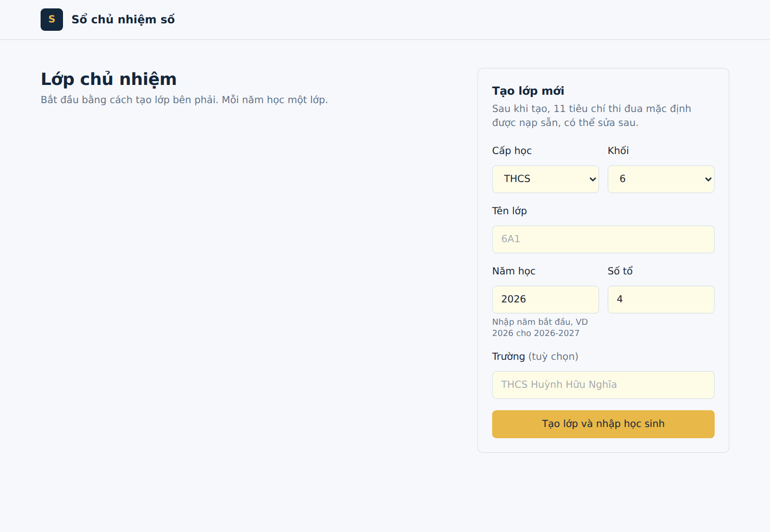770x532 pixels.
Task: Click the Tạo lớp mới card heading
Action: pyautogui.click(x=528, y=91)
